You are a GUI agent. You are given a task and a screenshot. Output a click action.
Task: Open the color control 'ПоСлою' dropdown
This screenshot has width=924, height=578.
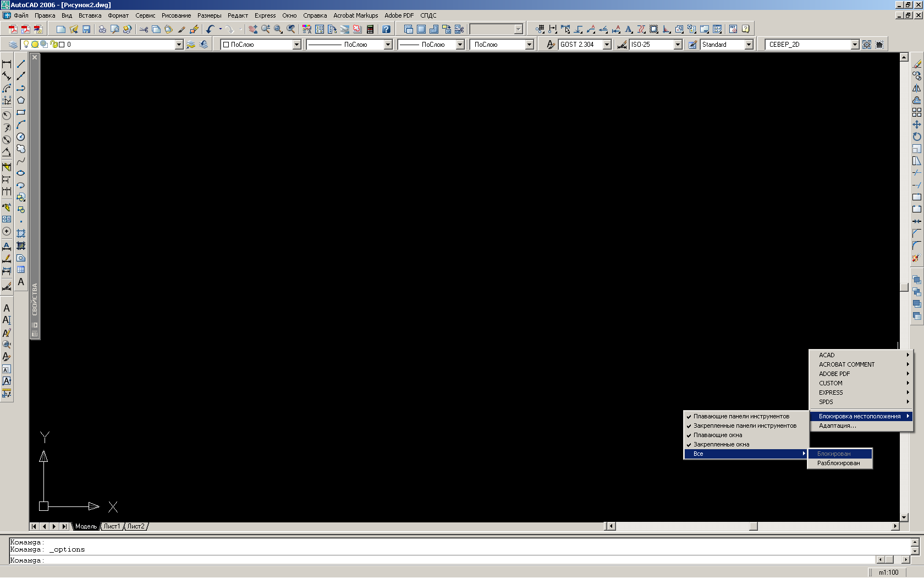click(296, 45)
